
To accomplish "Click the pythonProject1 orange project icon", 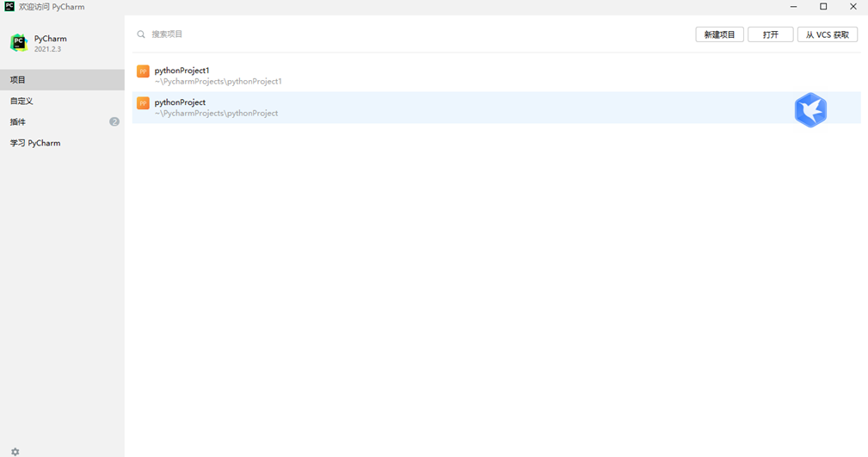I will tap(143, 71).
